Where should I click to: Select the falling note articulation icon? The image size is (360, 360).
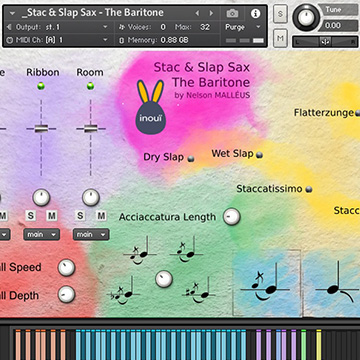(x=337, y=283)
